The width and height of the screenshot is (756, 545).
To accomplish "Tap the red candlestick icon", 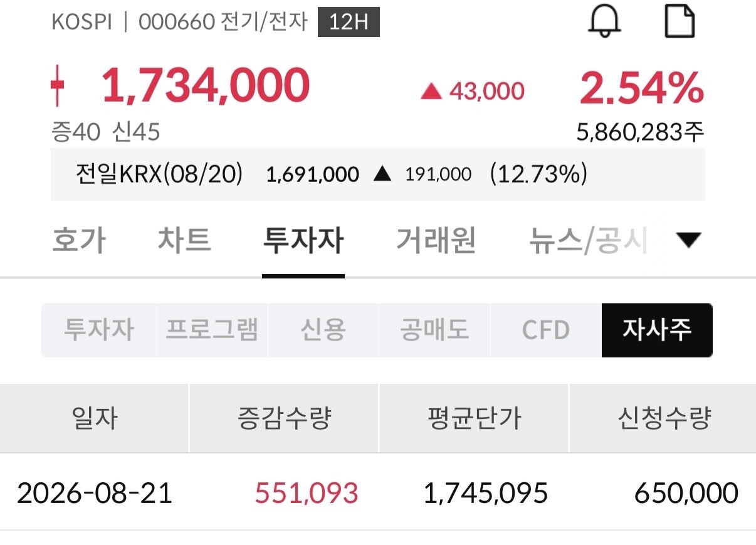I will [x=57, y=85].
